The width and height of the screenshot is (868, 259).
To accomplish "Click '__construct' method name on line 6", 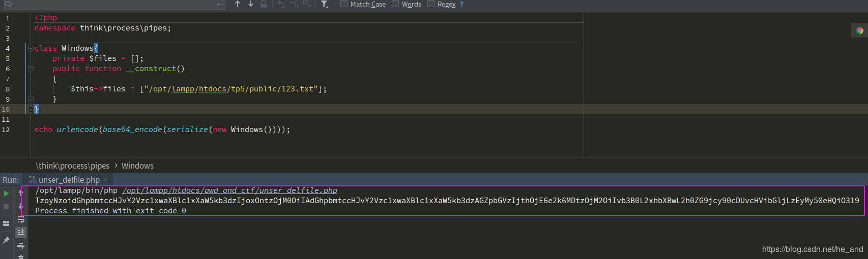I will tap(151, 69).
